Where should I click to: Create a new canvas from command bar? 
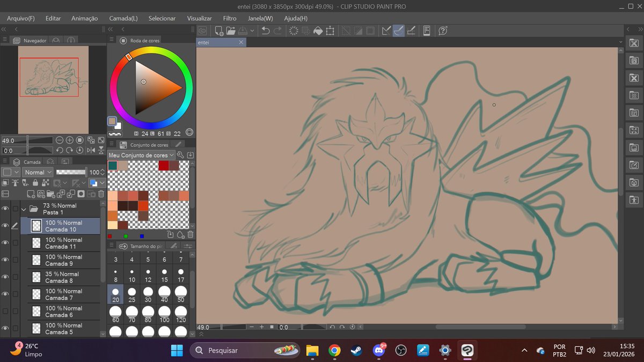pyautogui.click(x=219, y=31)
